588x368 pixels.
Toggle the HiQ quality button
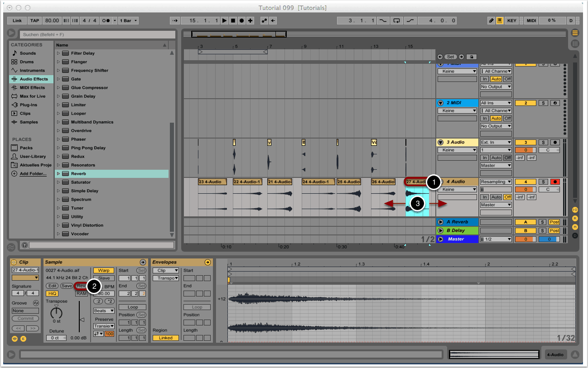[52, 293]
